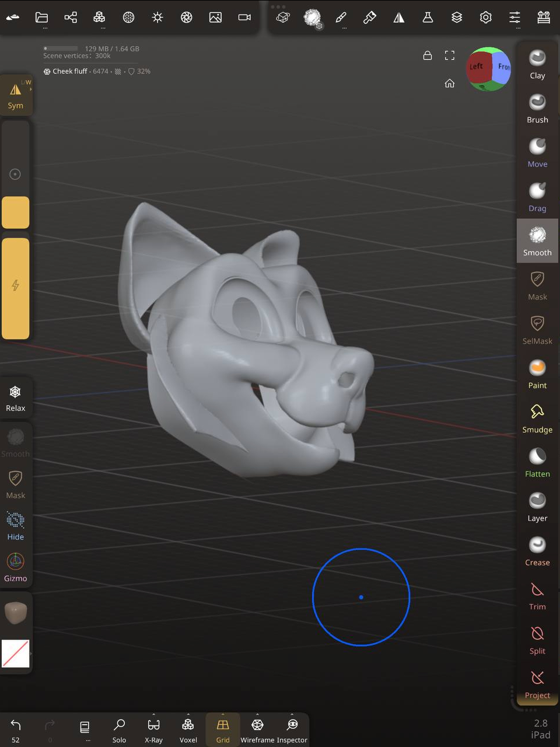Open the Gizmo transform tool
Image resolution: width=560 pixels, height=747 pixels.
click(x=16, y=567)
